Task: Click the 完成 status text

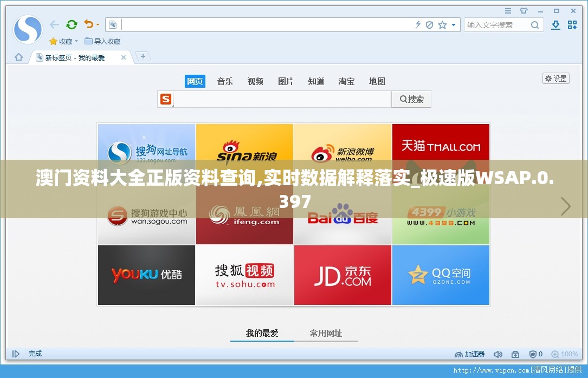Action: (x=35, y=354)
